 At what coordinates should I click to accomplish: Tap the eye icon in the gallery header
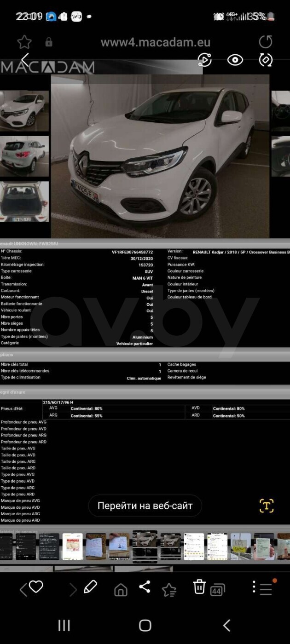235,59
